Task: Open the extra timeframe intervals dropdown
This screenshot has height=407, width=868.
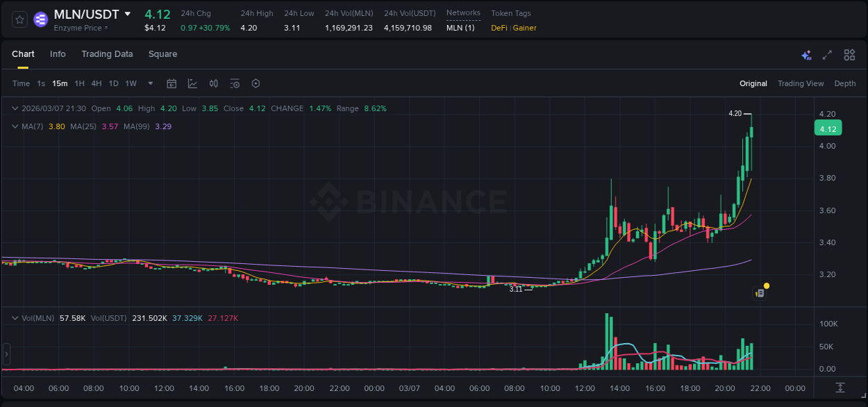Action: (149, 83)
